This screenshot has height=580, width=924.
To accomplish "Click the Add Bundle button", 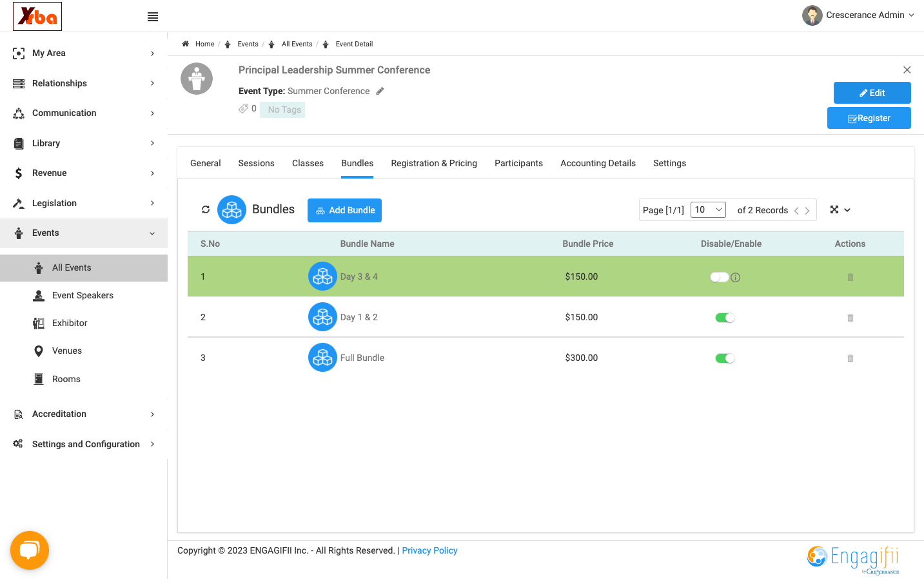I will click(344, 210).
